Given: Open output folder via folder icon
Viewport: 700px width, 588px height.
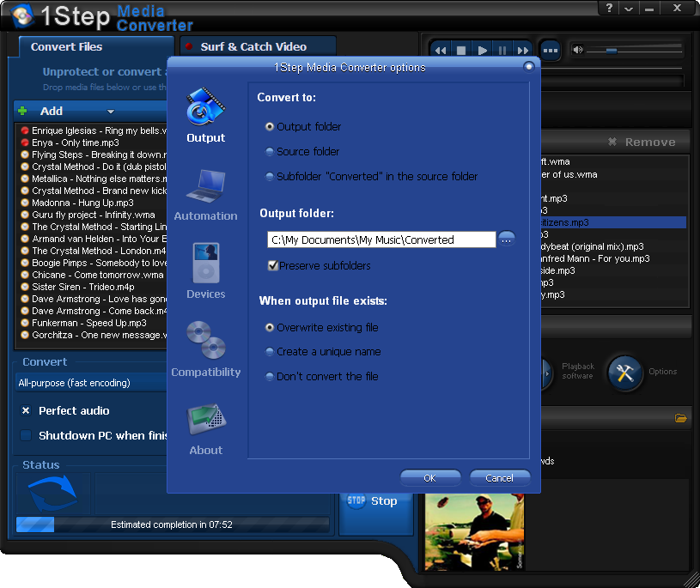Looking at the screenshot, I should pos(681,418).
